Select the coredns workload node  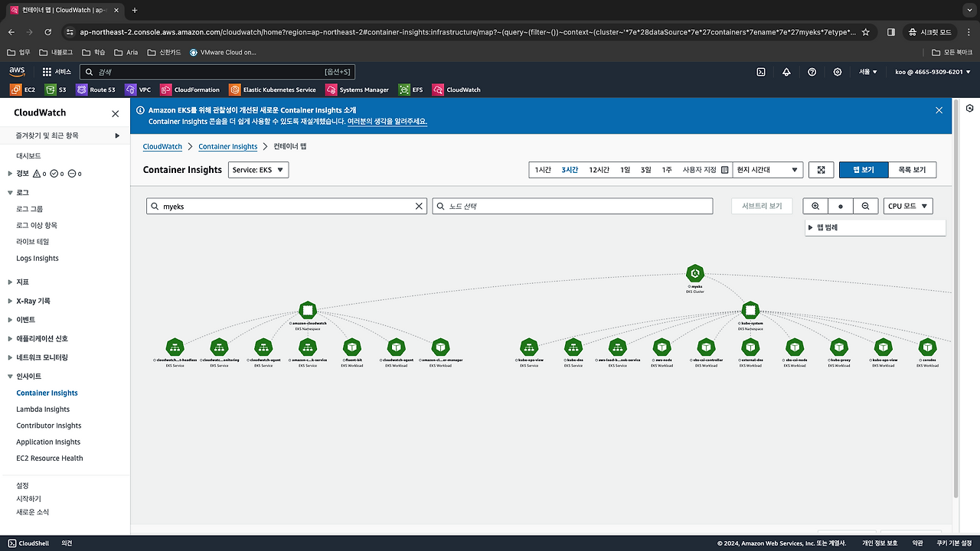[927, 347]
